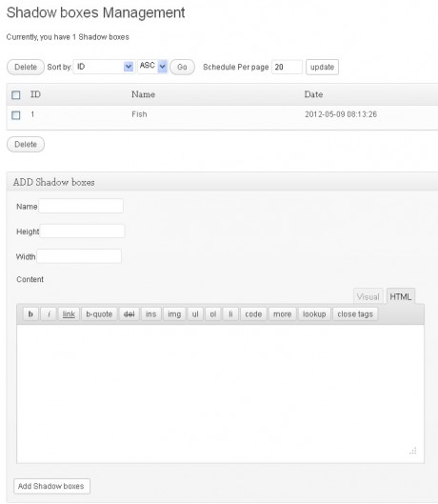Image resolution: width=438 pixels, height=504 pixels.
Task: Click the Height input field
Action: click(82, 232)
